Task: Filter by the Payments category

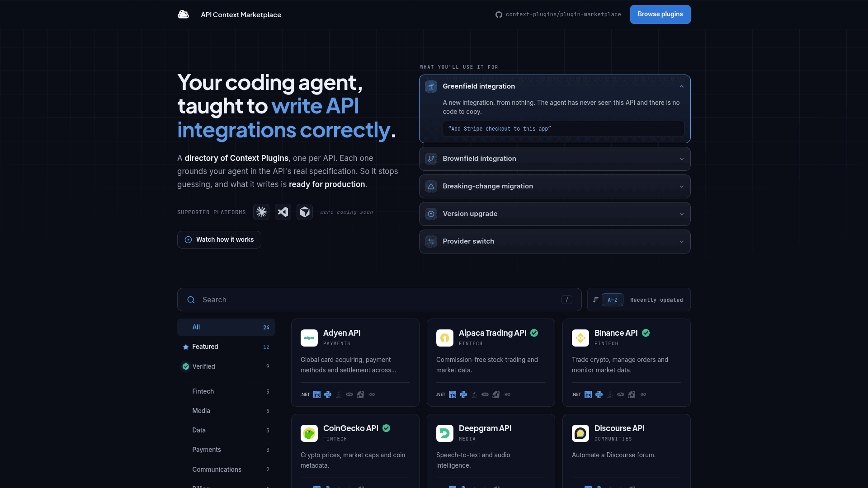Action: [226, 450]
